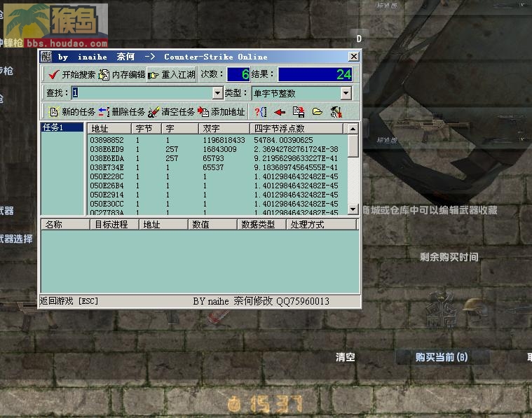Select 任务1 in the task list

(62, 127)
